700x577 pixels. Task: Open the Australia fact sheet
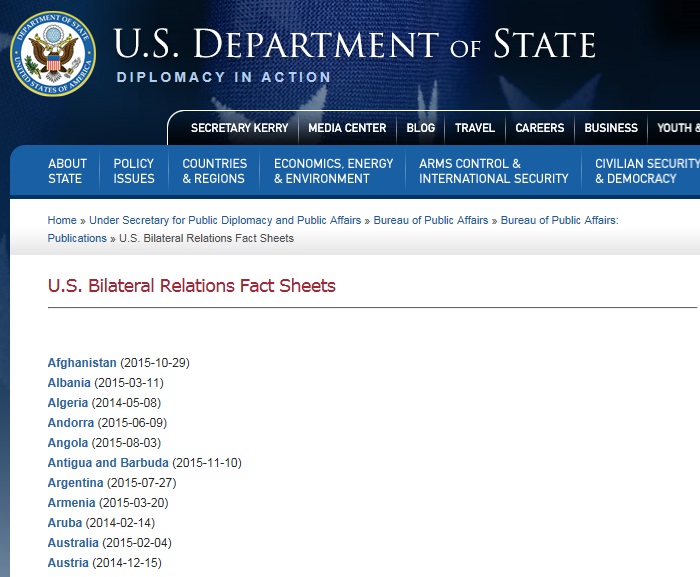click(73, 543)
